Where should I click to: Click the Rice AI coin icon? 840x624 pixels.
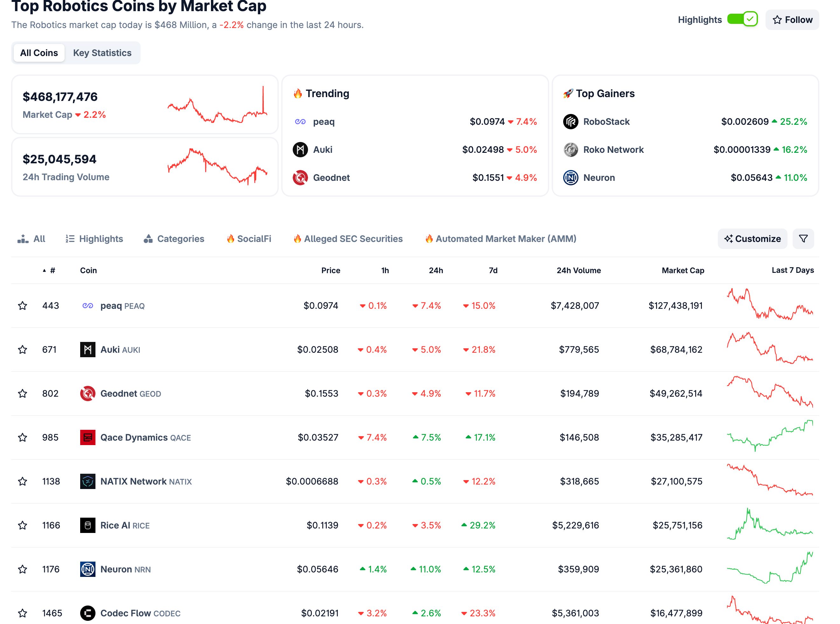(87, 525)
